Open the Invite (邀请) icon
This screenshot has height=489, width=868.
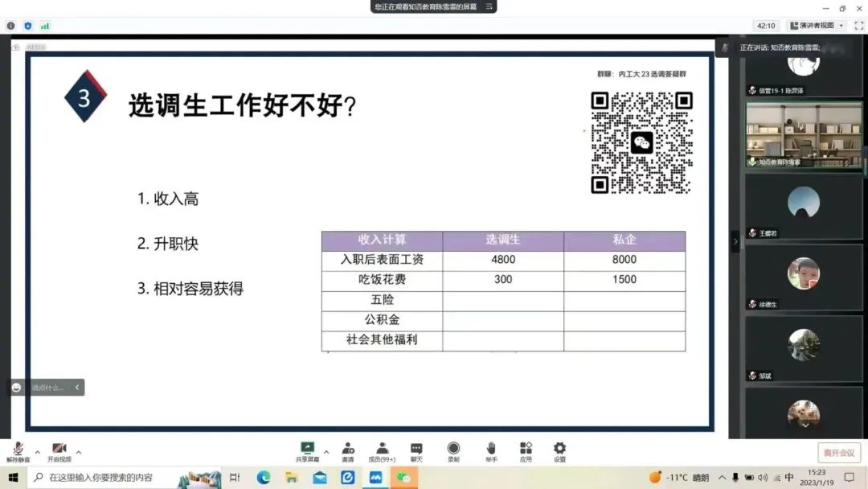coord(347,450)
